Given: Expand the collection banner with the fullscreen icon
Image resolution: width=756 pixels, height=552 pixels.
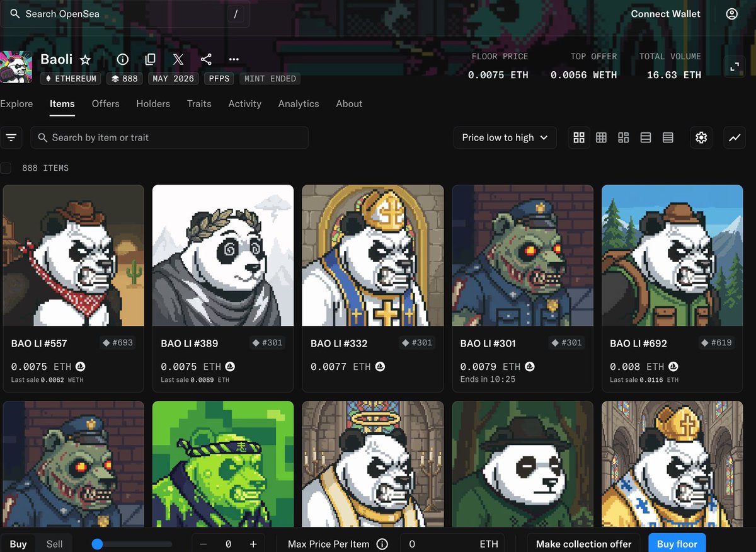Looking at the screenshot, I should [x=735, y=67].
